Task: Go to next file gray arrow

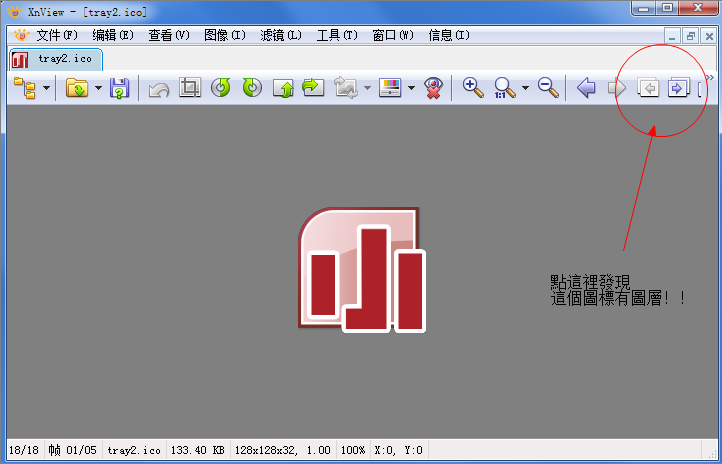Action: tap(617, 87)
